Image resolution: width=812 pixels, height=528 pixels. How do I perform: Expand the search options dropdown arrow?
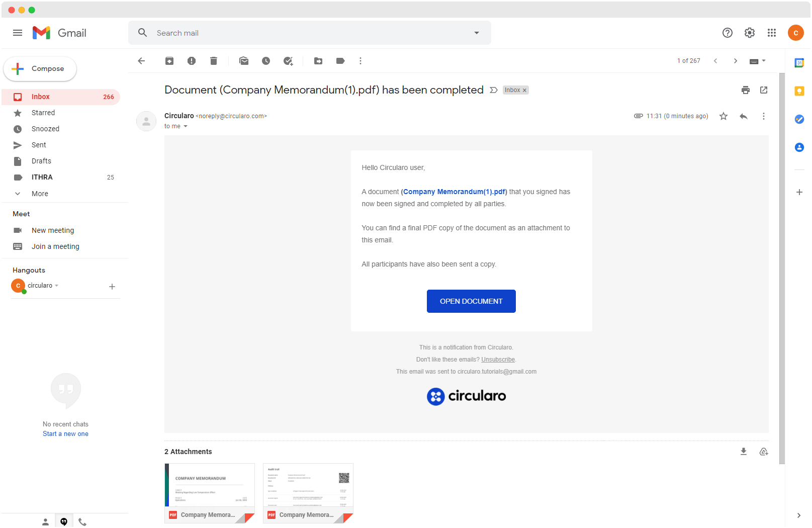(x=477, y=33)
